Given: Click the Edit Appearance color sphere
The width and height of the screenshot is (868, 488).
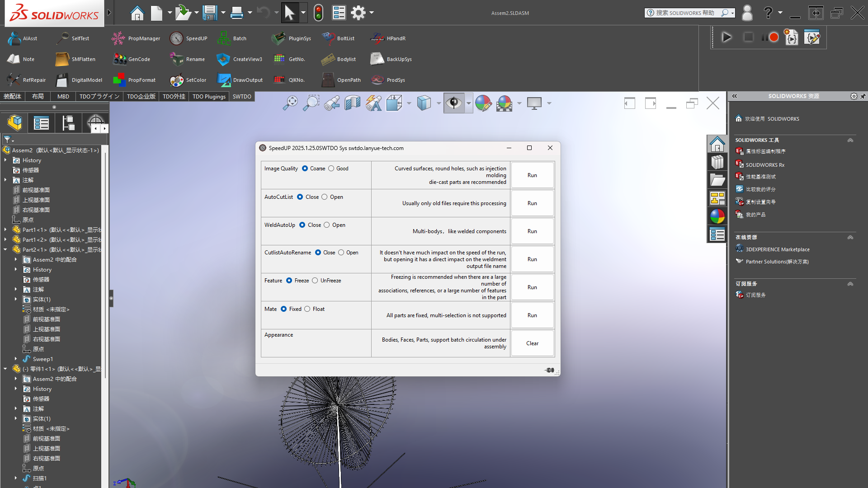Looking at the screenshot, I should (483, 103).
